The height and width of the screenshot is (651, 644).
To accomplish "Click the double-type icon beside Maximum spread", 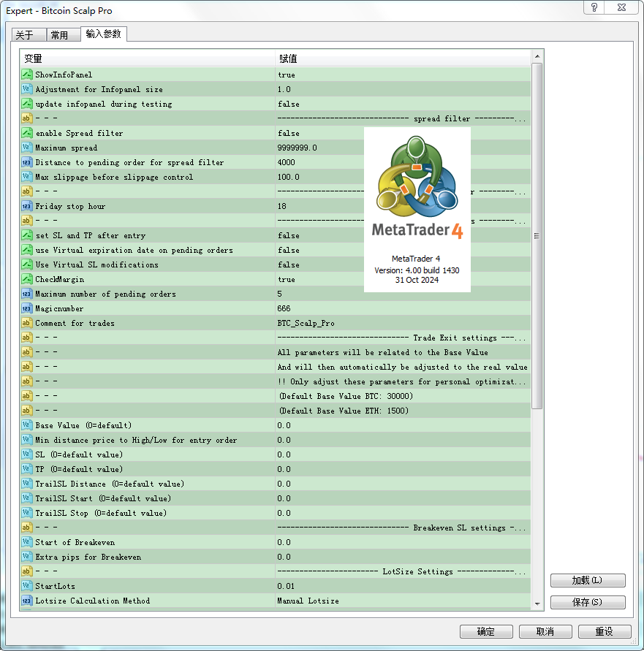I will coord(27,148).
